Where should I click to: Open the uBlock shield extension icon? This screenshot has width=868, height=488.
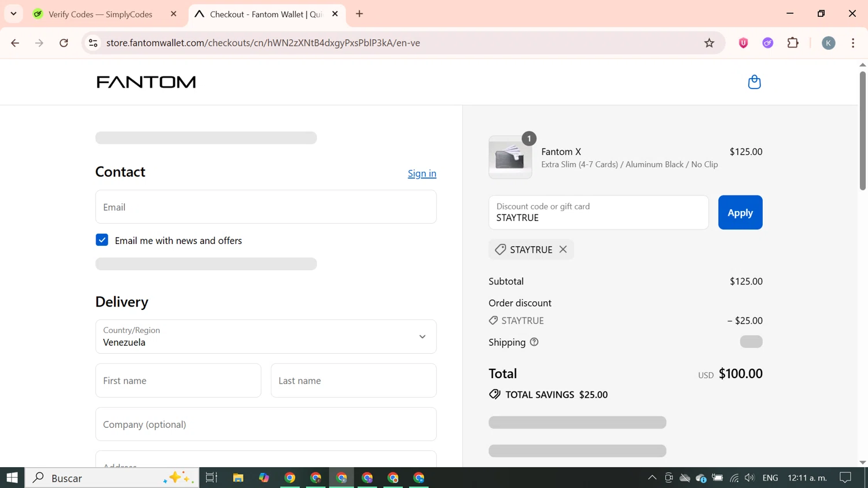point(744,43)
